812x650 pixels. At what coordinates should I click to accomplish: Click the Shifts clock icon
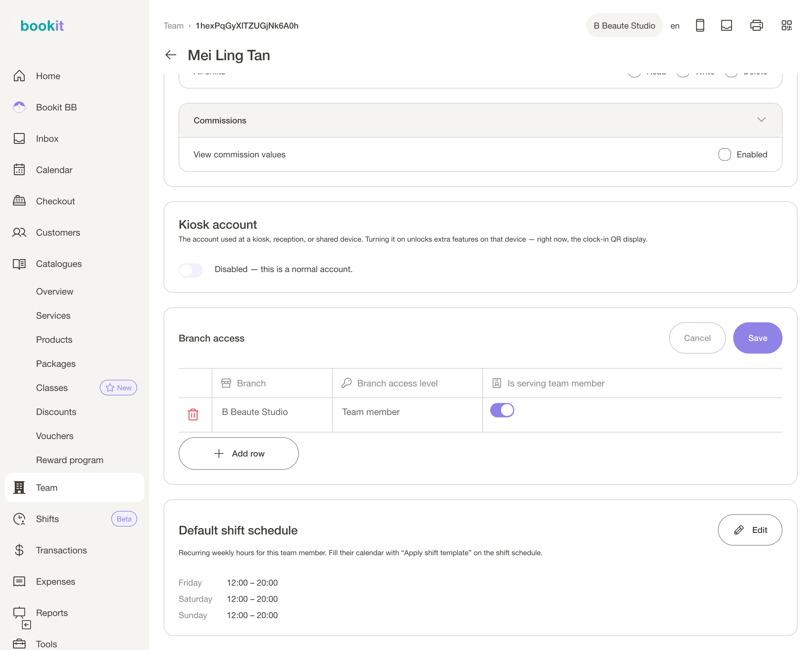click(19, 519)
